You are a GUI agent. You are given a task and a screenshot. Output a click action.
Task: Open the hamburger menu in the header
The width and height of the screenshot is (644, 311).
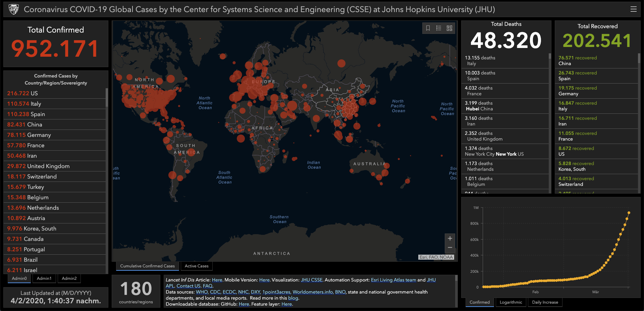(633, 9)
